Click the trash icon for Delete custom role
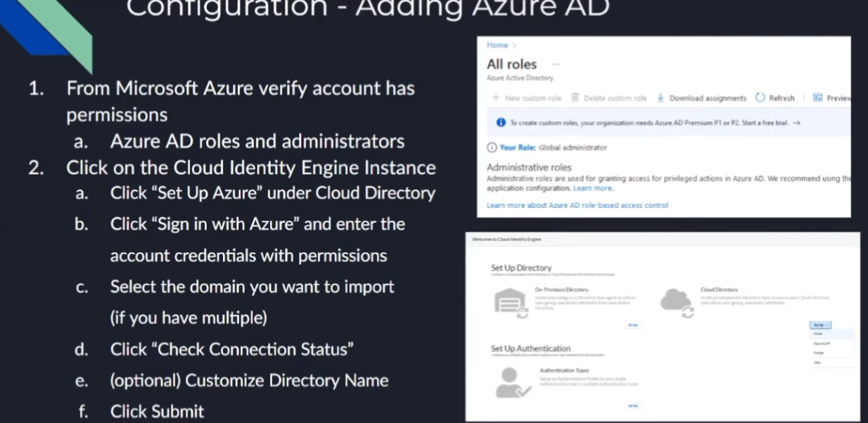Viewport: 868px width, 423px height. tap(575, 98)
